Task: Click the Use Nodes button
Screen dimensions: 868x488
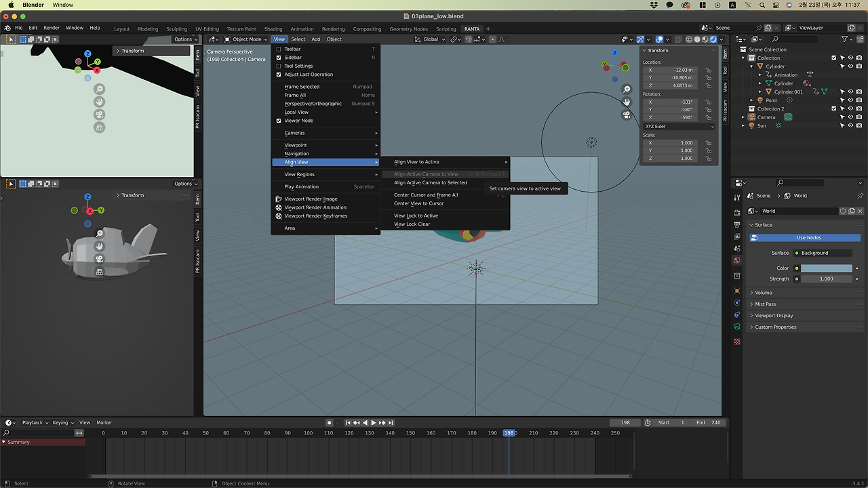Action: 808,238
